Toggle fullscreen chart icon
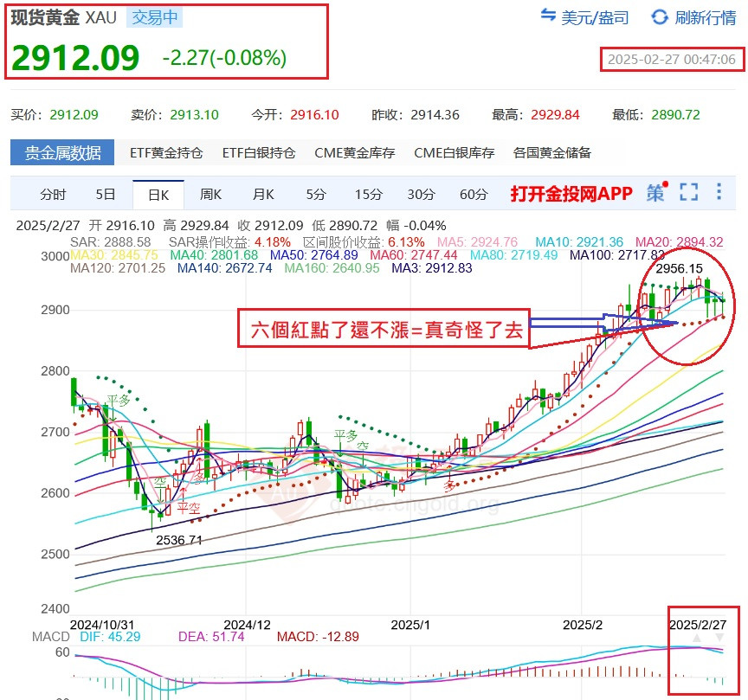748x700 pixels. [689, 192]
